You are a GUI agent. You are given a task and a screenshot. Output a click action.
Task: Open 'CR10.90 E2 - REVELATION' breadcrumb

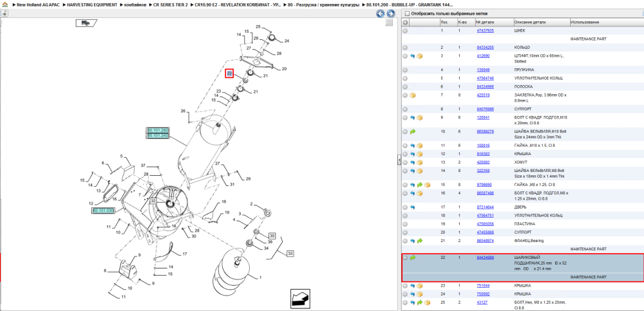coord(239,5)
